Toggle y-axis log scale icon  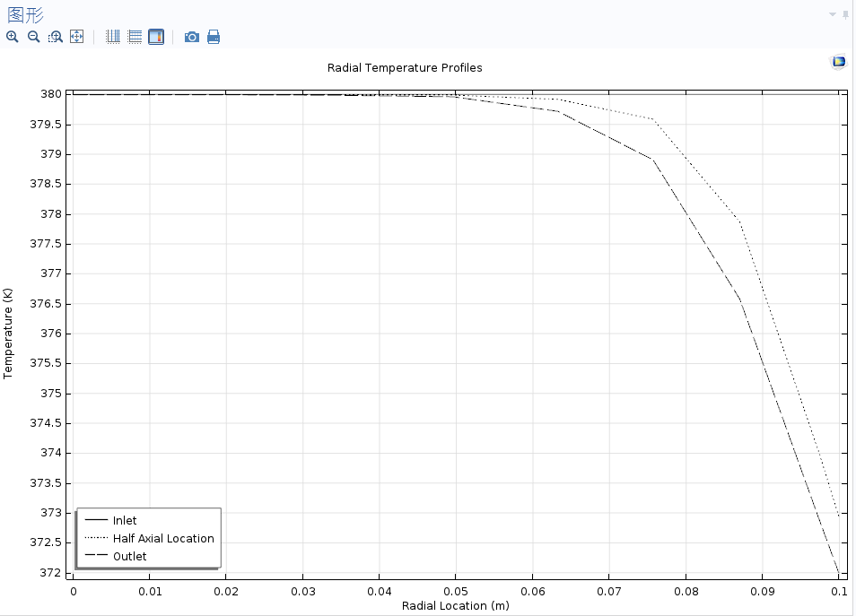(x=135, y=37)
